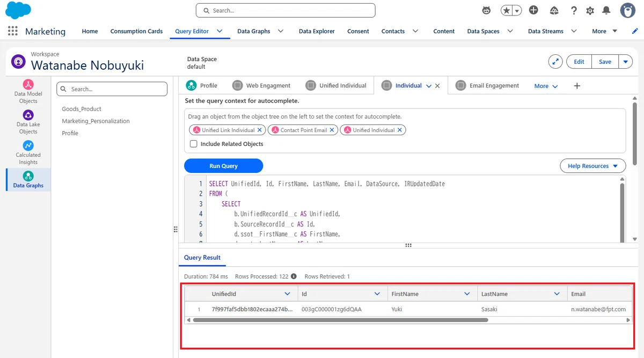This screenshot has height=358, width=644.
Task: Expand the Data Graphs nav dropdown
Action: pos(281,31)
